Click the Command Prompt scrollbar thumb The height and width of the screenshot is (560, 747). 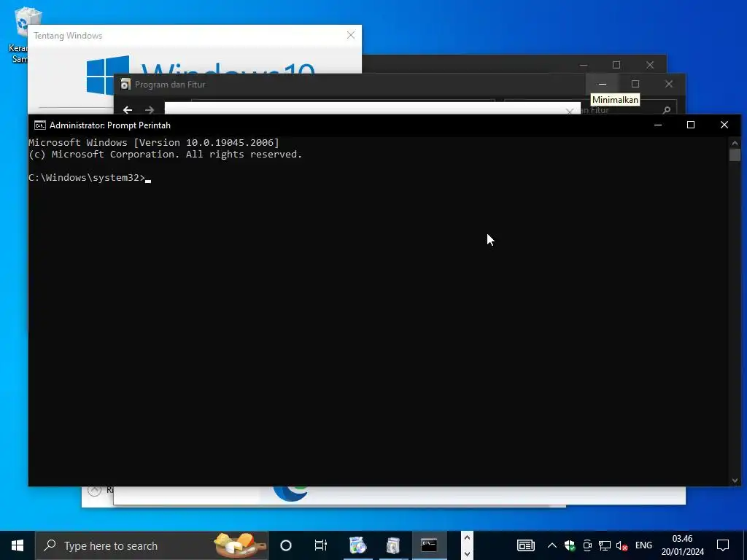[735, 155]
